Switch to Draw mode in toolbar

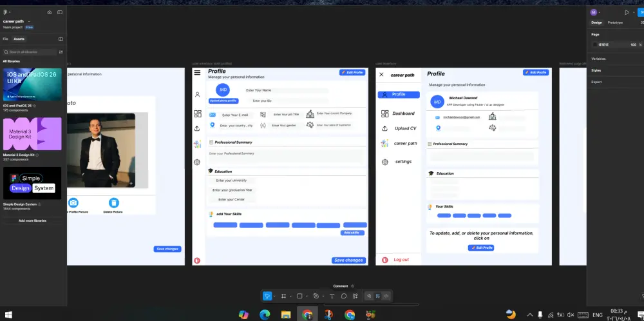(369, 296)
